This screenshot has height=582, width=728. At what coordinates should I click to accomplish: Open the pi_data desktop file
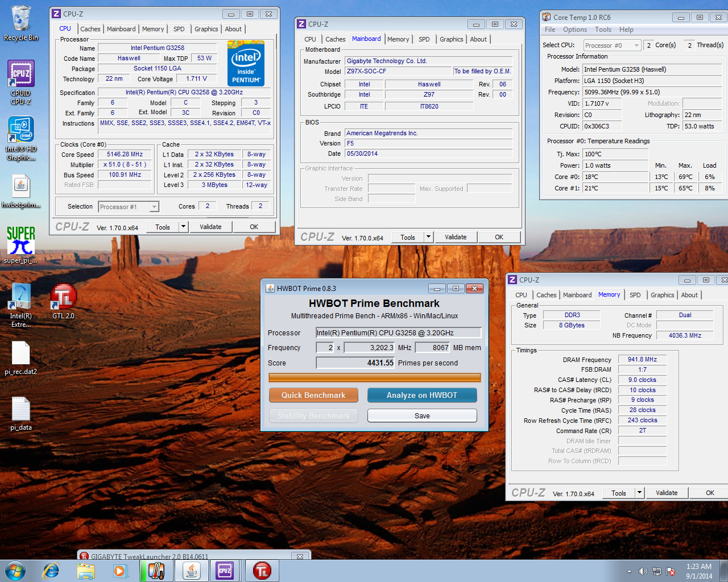[x=20, y=413]
